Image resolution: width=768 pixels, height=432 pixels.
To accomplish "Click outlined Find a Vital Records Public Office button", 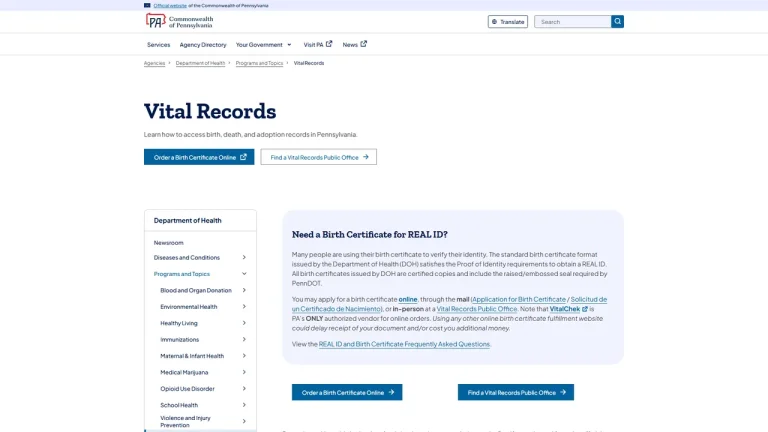I will [318, 157].
